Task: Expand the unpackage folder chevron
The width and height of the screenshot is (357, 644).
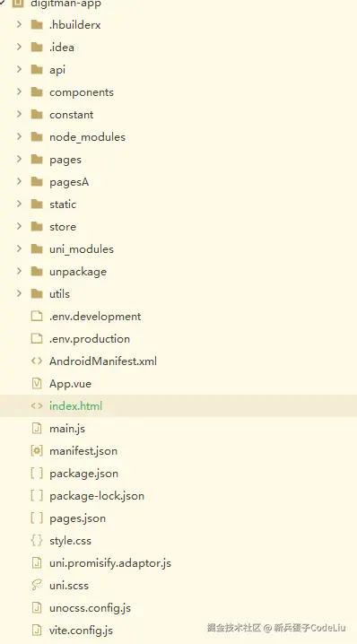Action: point(19,271)
